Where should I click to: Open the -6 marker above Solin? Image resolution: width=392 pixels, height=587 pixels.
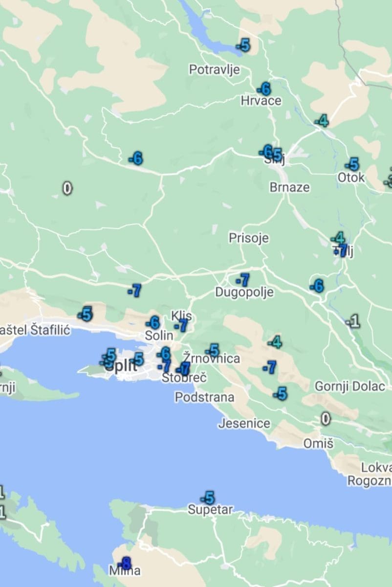(153, 323)
